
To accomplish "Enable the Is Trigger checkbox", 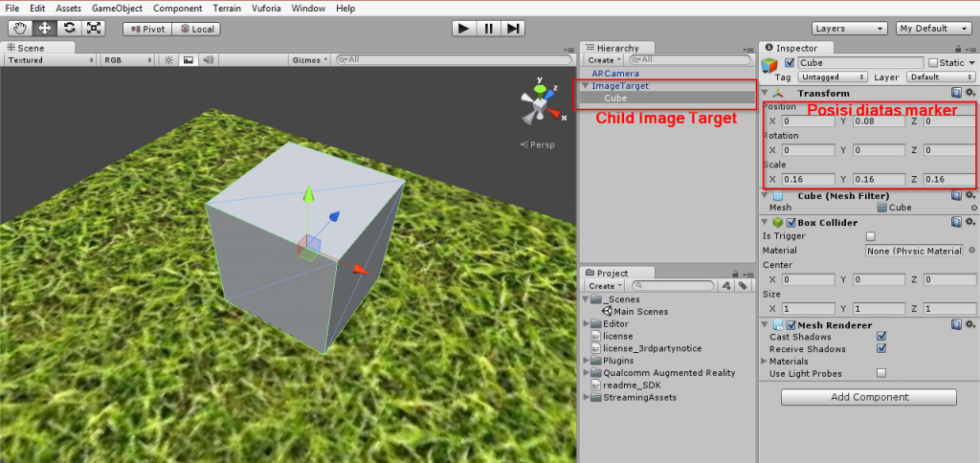I will click(870, 236).
